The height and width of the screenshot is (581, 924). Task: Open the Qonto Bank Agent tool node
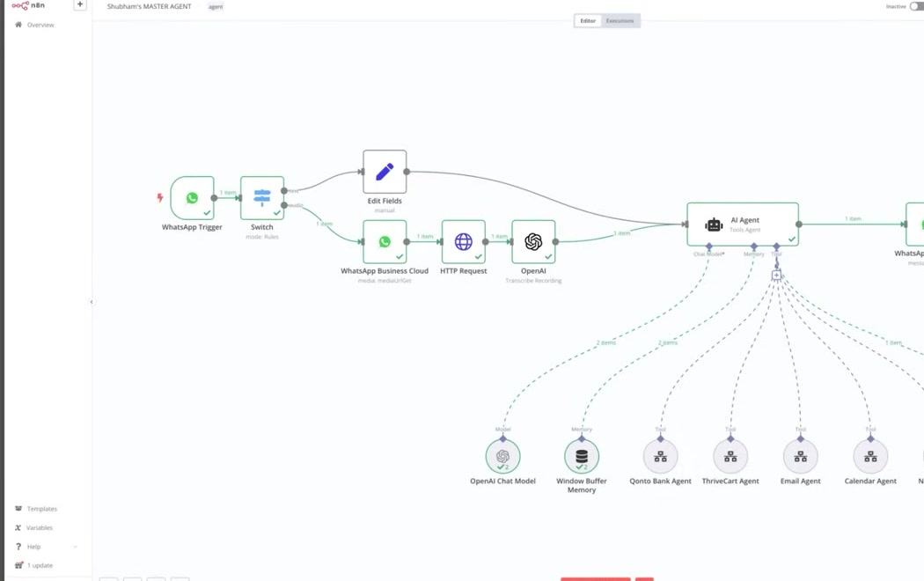tap(661, 456)
